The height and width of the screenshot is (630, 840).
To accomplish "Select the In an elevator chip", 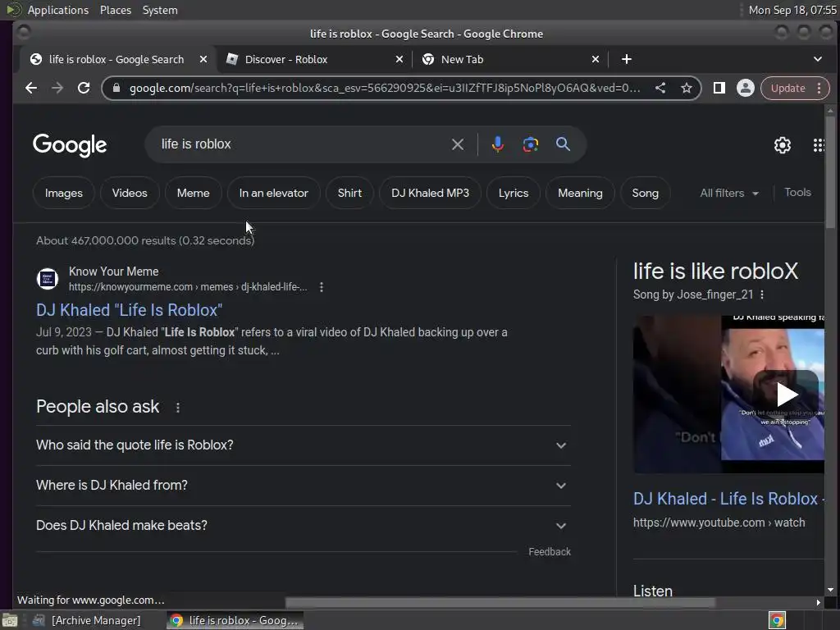I will [274, 193].
